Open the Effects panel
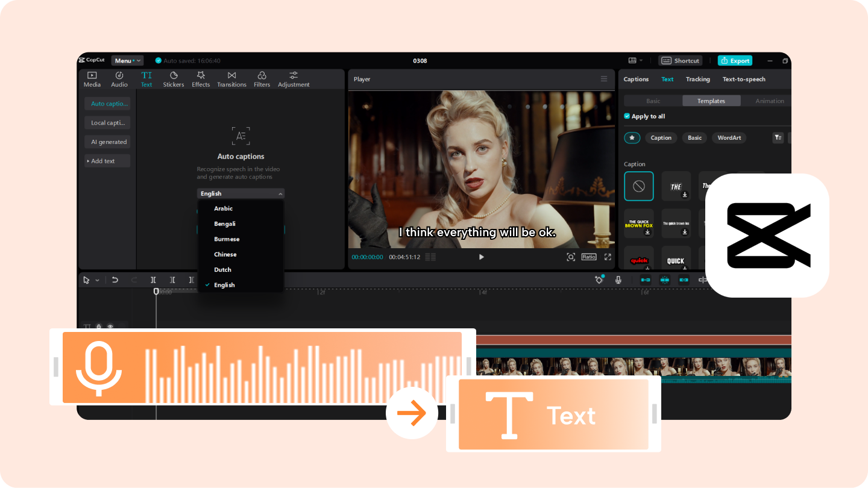Image resolution: width=868 pixels, height=488 pixels. pyautogui.click(x=201, y=80)
